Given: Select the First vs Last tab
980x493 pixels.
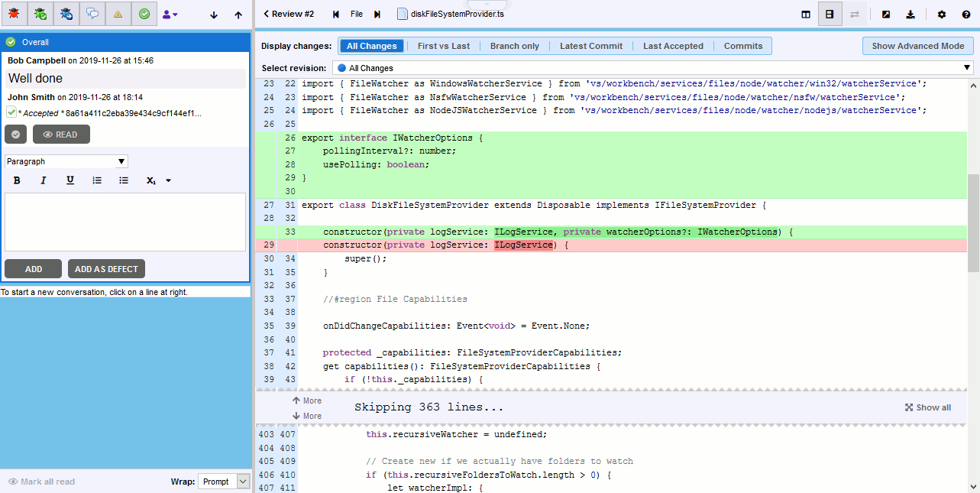Looking at the screenshot, I should tap(444, 46).
